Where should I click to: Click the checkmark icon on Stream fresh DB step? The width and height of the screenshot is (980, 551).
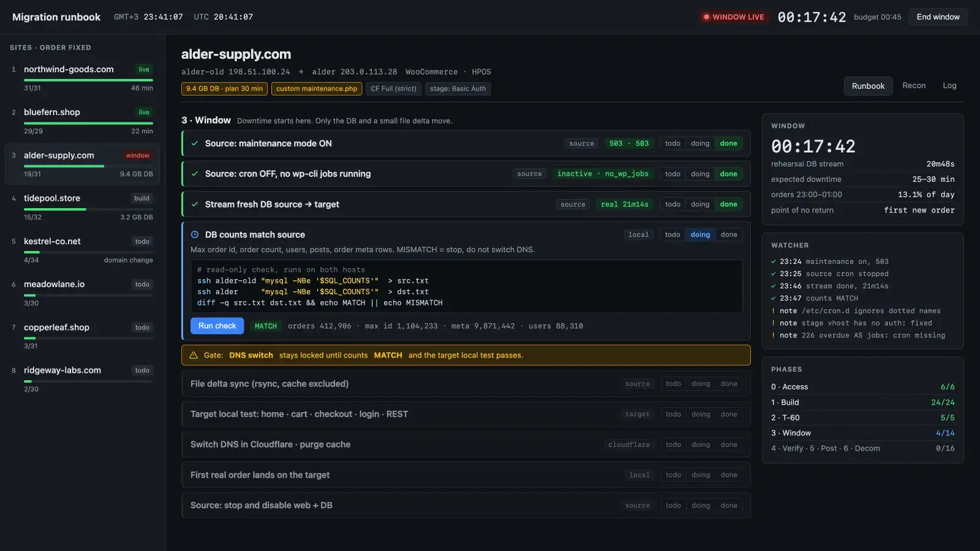pos(195,204)
